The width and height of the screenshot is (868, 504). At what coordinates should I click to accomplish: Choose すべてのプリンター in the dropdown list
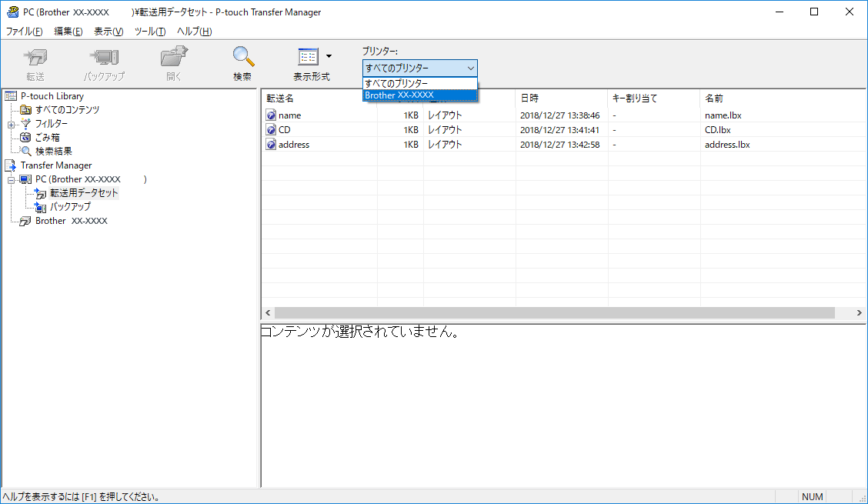[x=419, y=83]
